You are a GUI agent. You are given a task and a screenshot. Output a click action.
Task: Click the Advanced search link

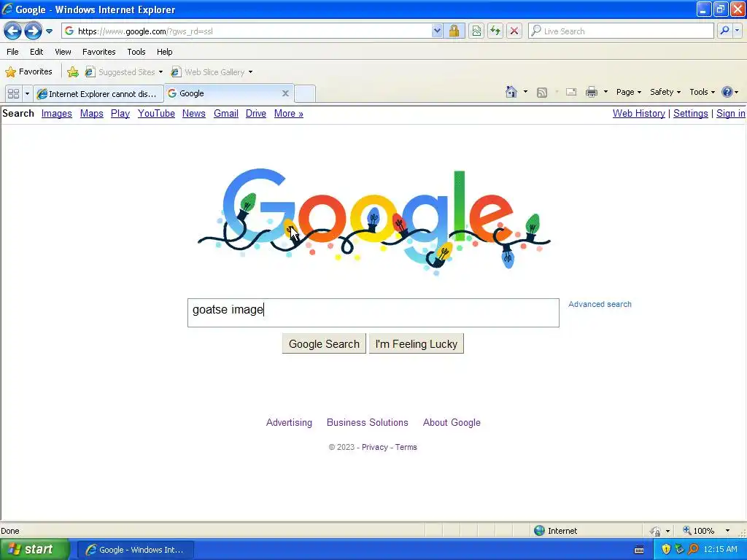click(600, 304)
